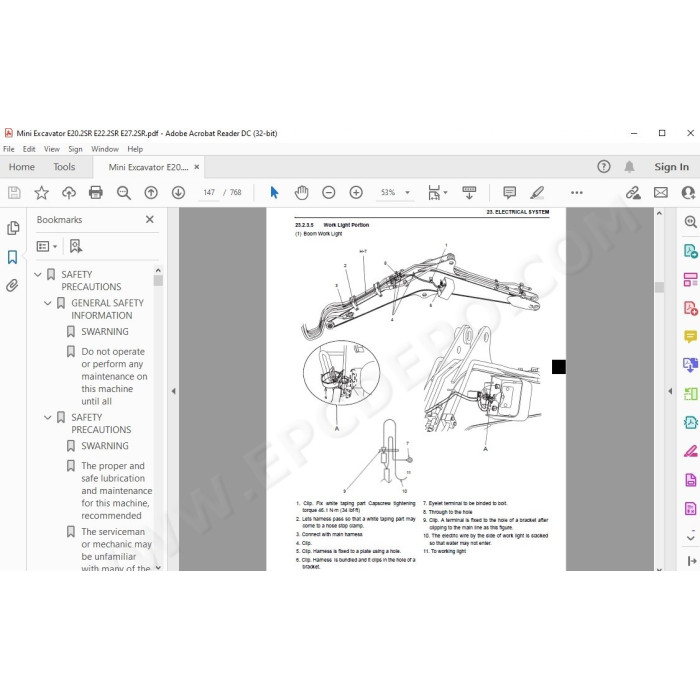700x700 pixels.
Task: Open the View menu
Action: (52, 149)
